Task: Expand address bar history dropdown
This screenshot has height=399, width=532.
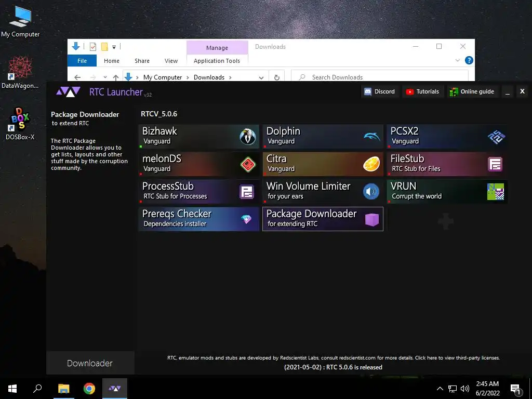Action: (x=261, y=77)
